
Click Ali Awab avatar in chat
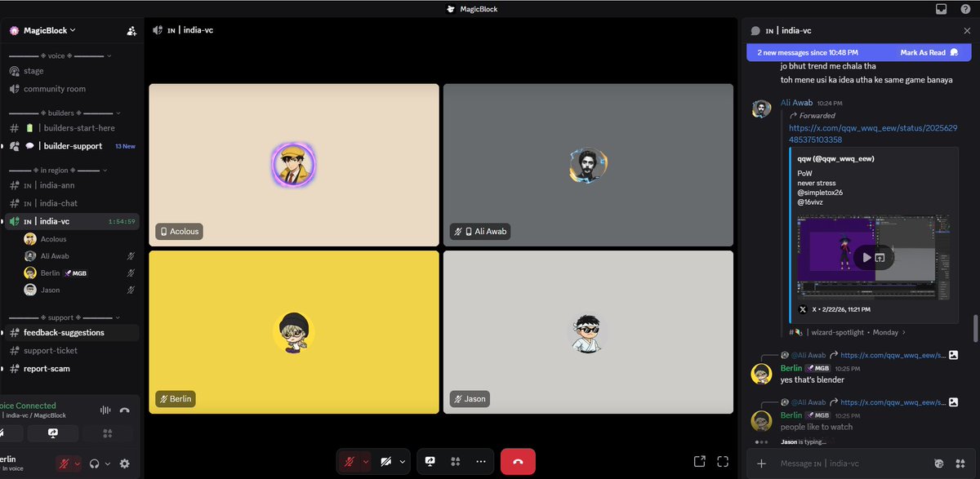[761, 109]
